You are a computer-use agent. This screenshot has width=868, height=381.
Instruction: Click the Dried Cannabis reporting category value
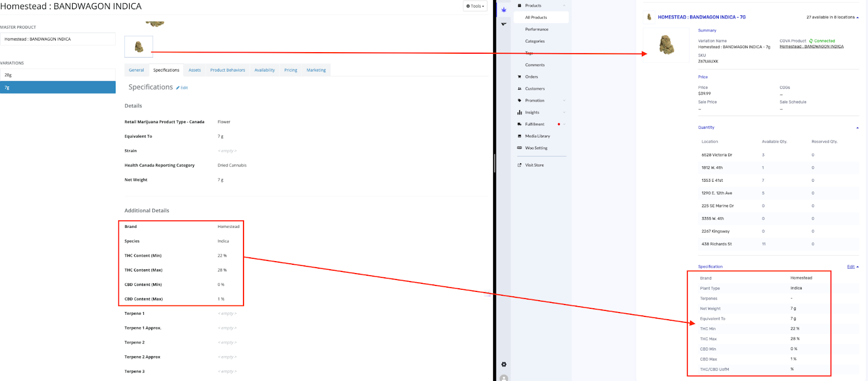232,166
